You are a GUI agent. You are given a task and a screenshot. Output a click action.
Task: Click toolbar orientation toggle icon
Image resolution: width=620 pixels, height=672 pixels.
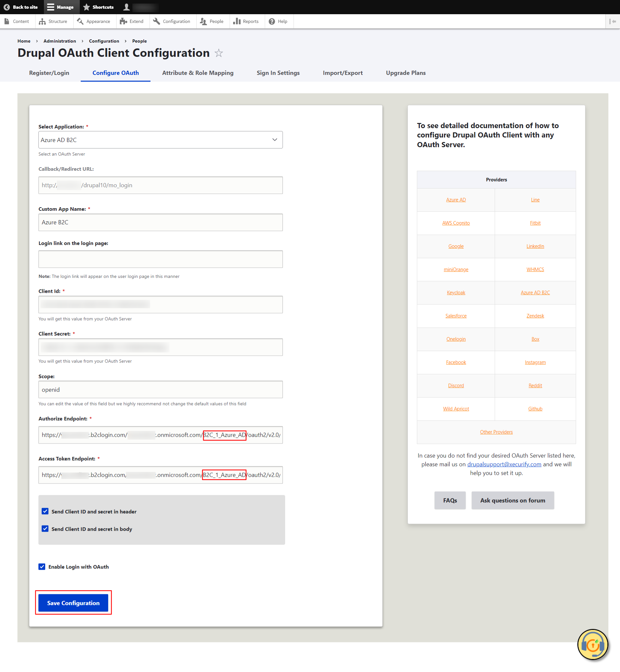613,21
